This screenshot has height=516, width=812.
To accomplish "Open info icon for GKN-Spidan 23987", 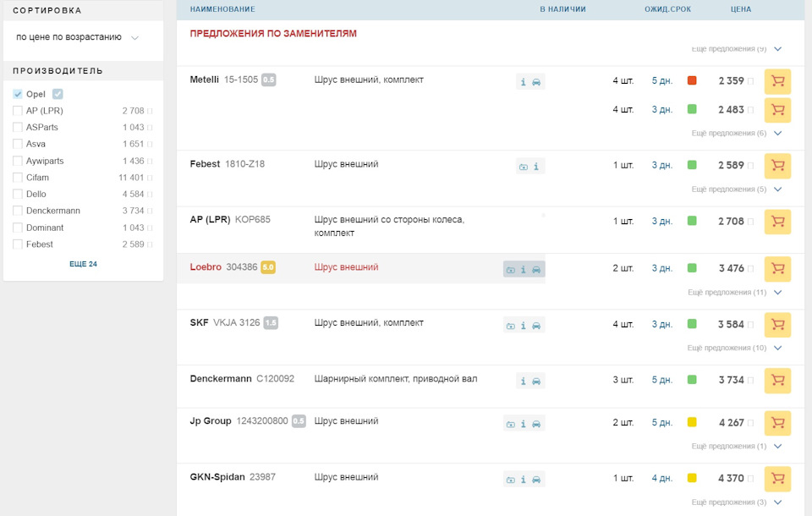I will [x=523, y=480].
